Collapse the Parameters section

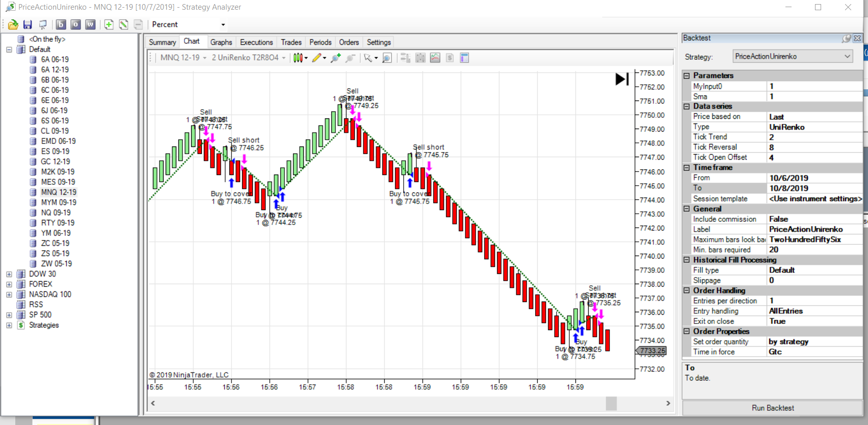[687, 76]
